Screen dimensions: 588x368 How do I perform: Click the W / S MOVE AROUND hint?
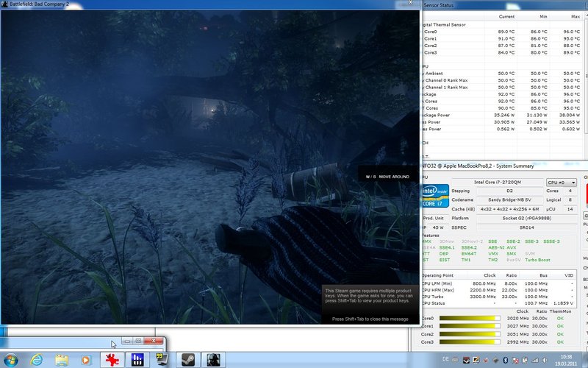click(x=387, y=177)
